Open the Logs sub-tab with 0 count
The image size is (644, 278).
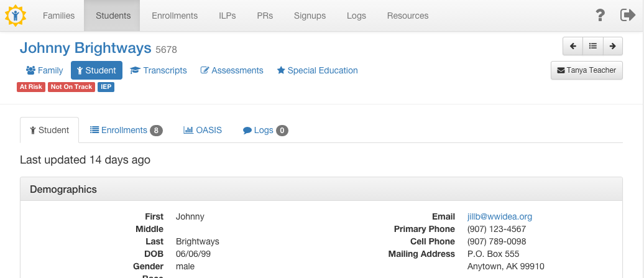[x=265, y=130]
